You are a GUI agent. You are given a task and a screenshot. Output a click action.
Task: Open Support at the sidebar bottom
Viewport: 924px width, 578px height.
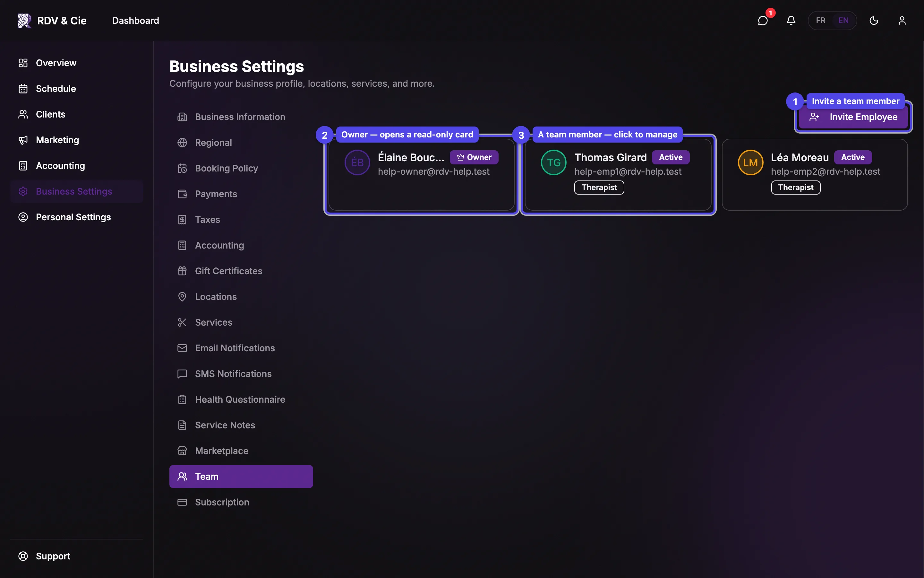(77, 556)
